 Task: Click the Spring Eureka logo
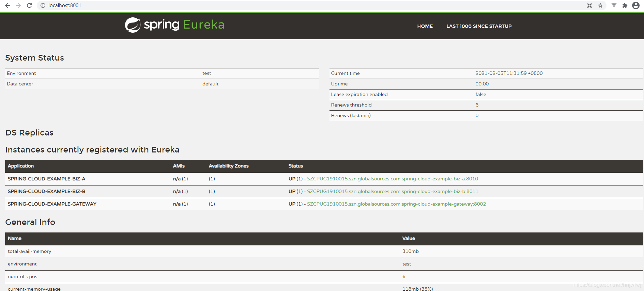[x=175, y=25]
